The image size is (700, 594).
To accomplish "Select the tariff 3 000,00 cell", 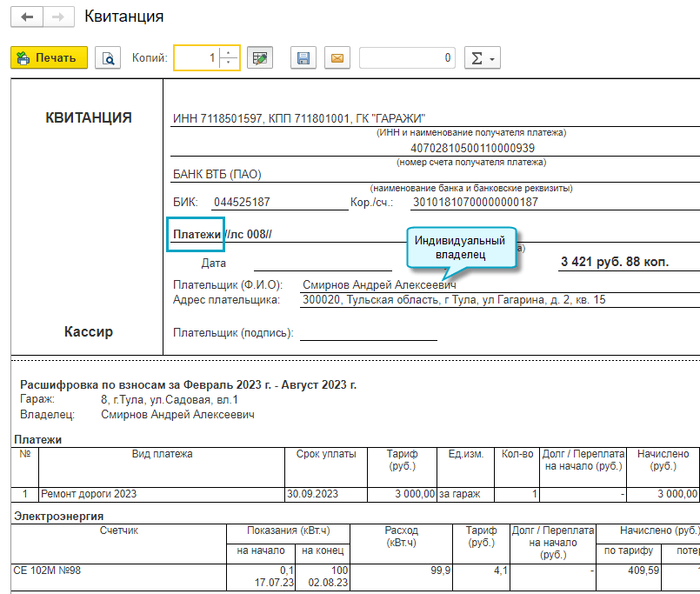I will [x=402, y=494].
